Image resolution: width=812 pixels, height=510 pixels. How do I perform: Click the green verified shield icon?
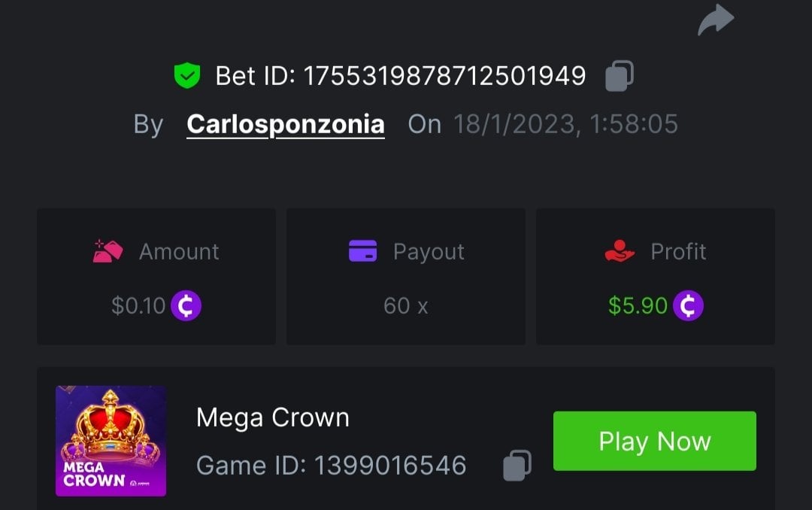[186, 75]
